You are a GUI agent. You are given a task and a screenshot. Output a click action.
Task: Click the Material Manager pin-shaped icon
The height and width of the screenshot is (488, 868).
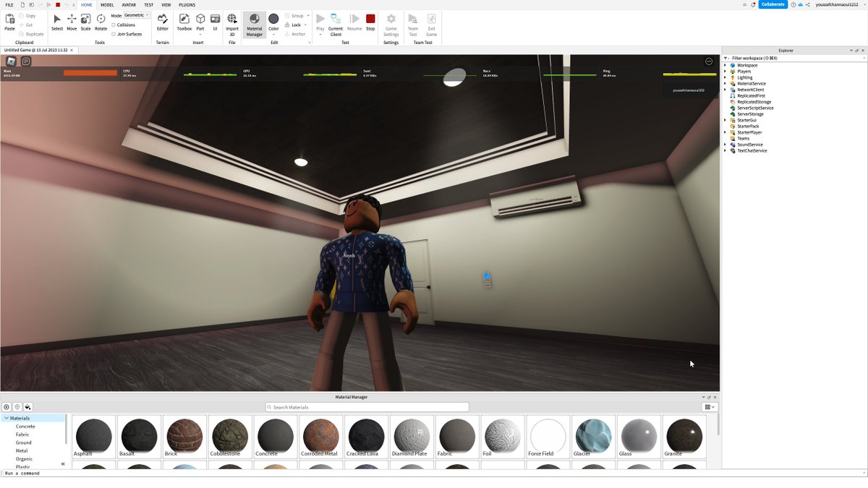17,407
